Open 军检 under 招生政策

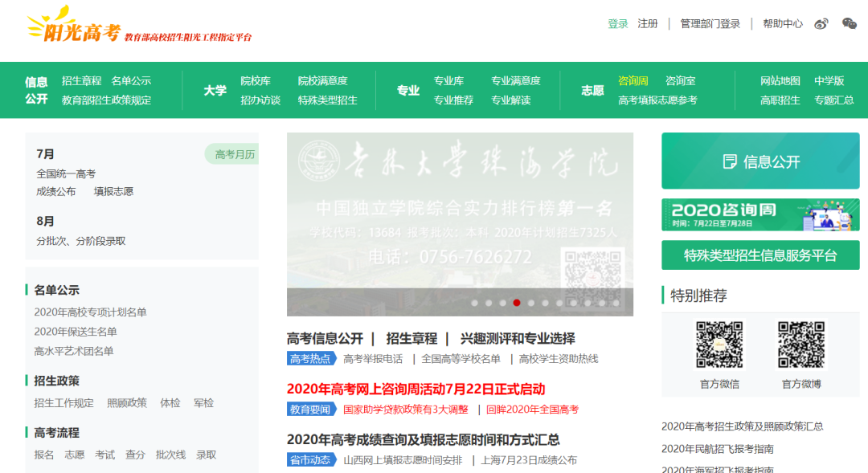[203, 403]
